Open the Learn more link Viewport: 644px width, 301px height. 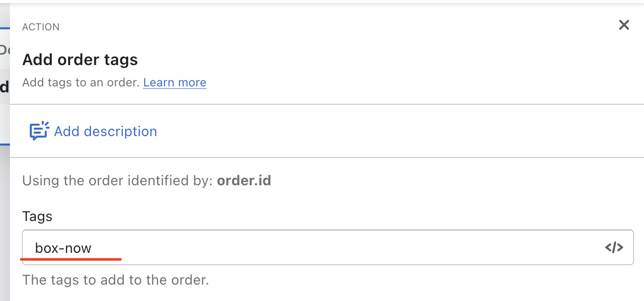pyautogui.click(x=174, y=82)
